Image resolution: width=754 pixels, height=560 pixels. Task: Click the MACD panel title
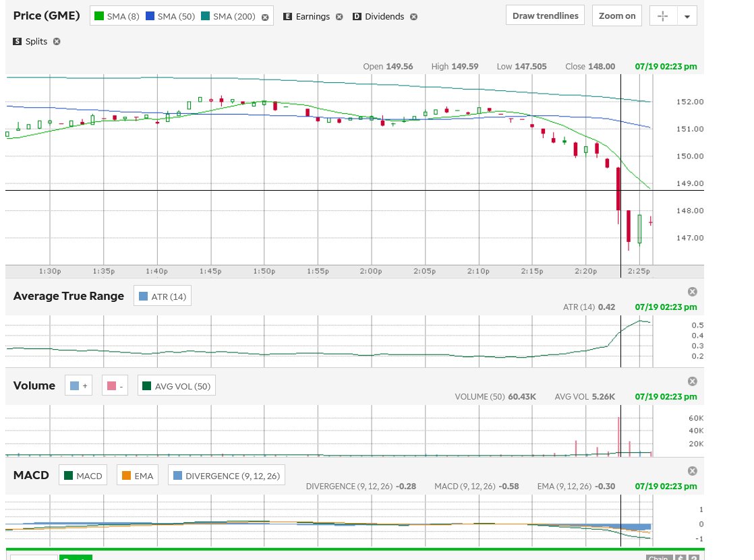click(31, 475)
